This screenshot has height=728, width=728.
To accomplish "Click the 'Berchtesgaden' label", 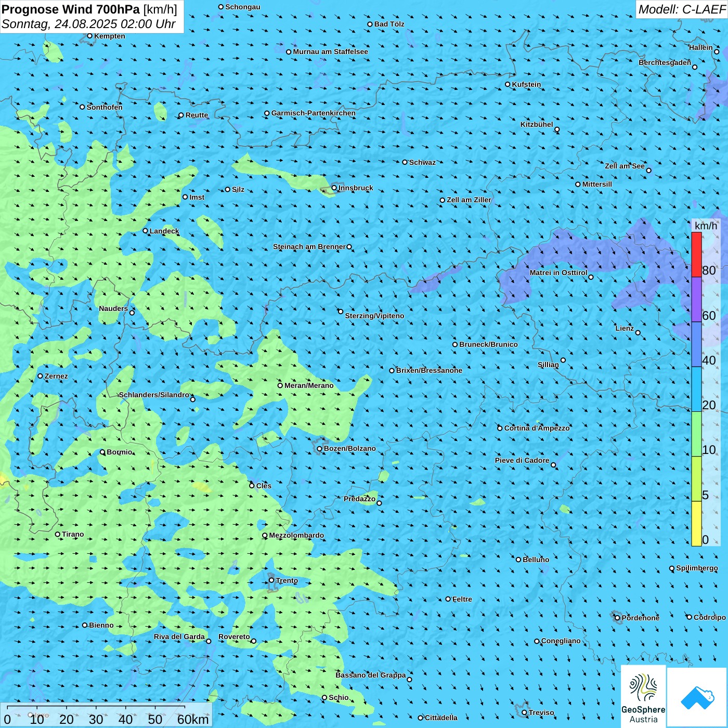I will click(665, 62).
